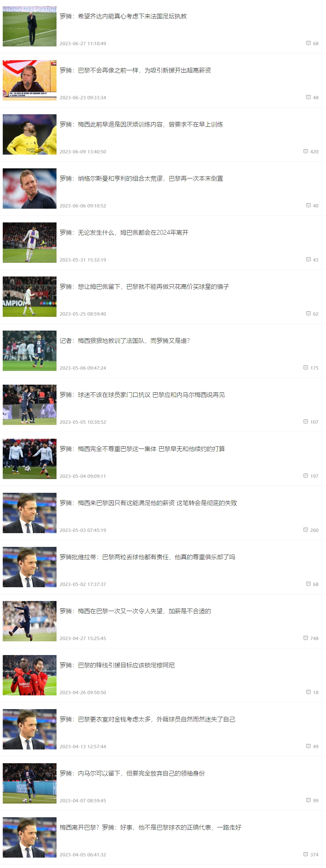
Task: Open the 梅西离开巴黎 headline at the bottom
Action: point(150,827)
